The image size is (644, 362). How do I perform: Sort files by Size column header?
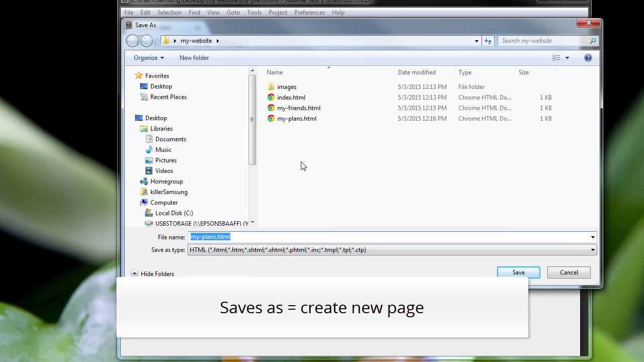(524, 72)
